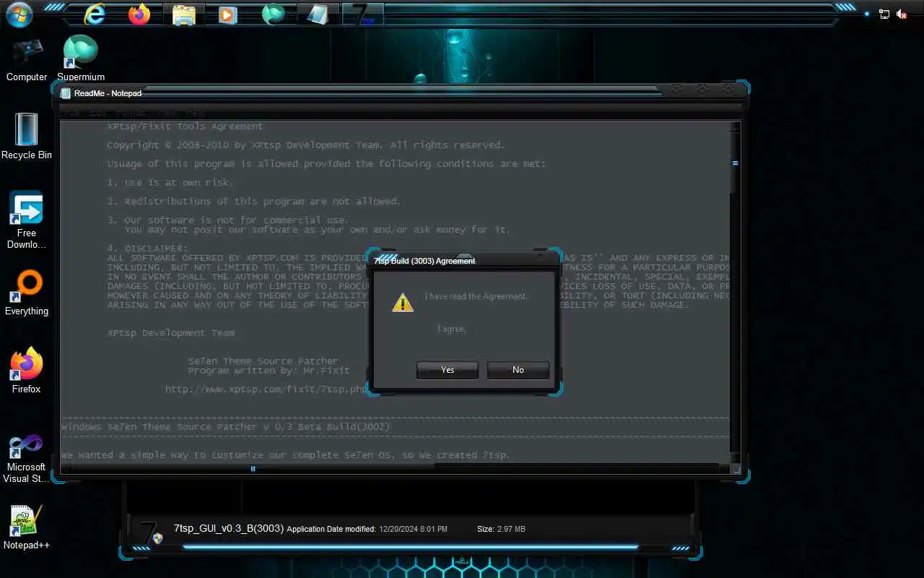Screen dimensions: 924x578
Task: Switch to the 7tsp taskbar button
Action: tap(362, 14)
